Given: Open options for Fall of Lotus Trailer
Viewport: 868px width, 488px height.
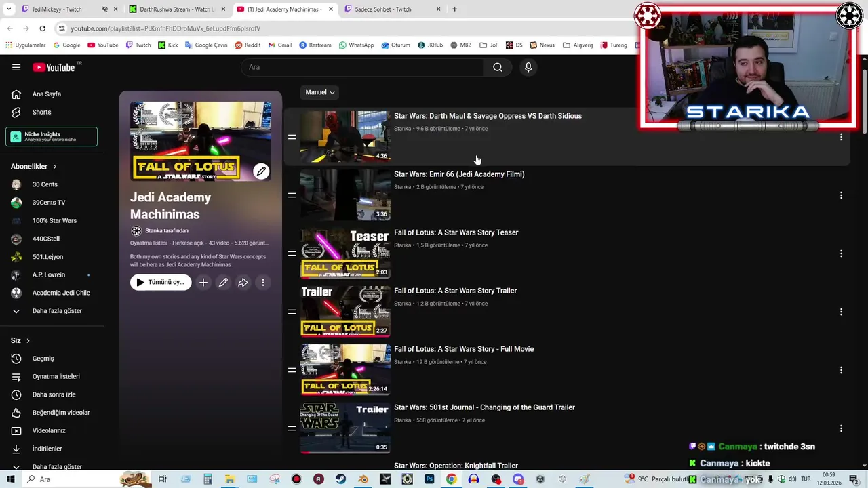Looking at the screenshot, I should (x=841, y=312).
